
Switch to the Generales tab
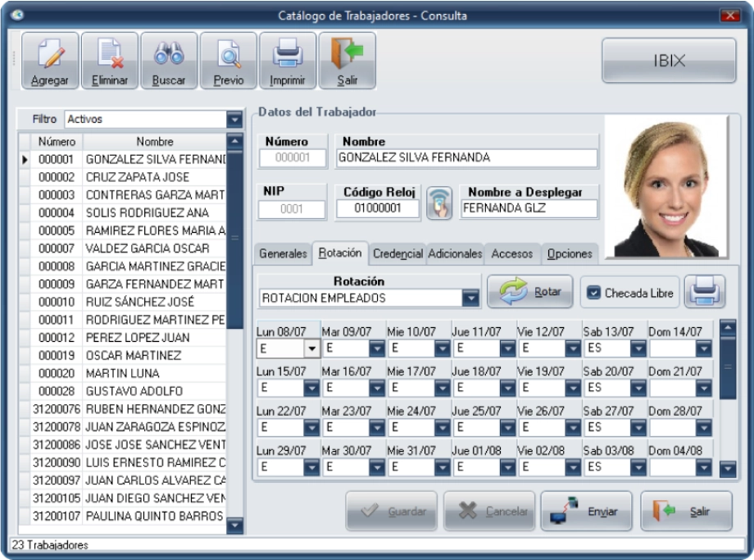point(283,254)
